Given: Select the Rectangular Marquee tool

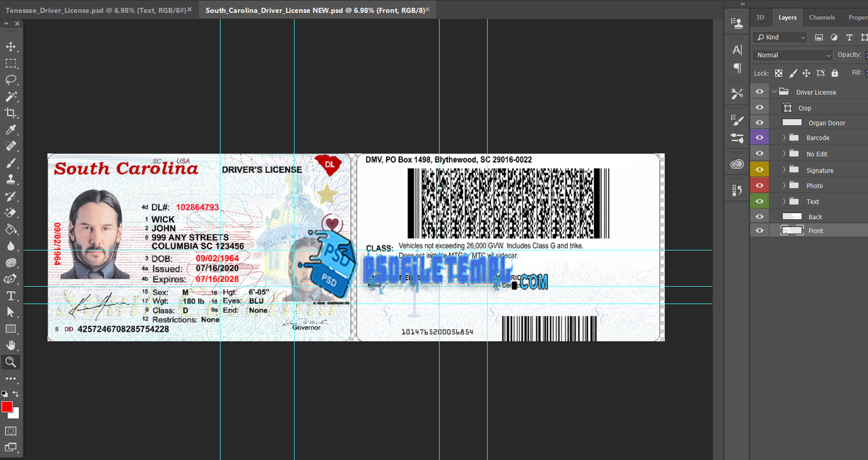Looking at the screenshot, I should click(11, 63).
